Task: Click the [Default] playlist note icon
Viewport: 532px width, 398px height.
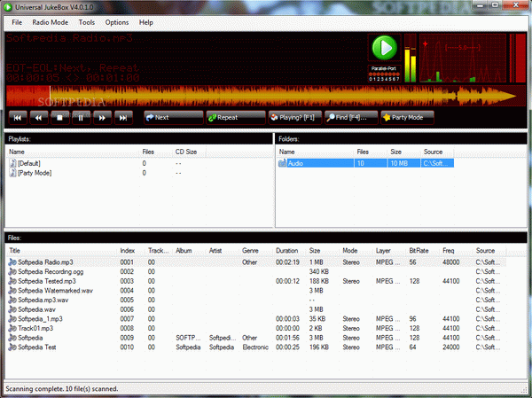Action: 12,163
